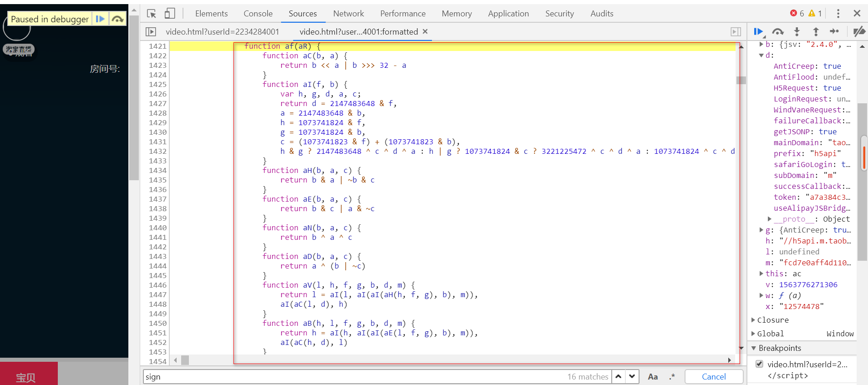Click the code editor vertical scrollbar thumb
Image resolution: width=868 pixels, height=385 pixels.
coord(741,81)
